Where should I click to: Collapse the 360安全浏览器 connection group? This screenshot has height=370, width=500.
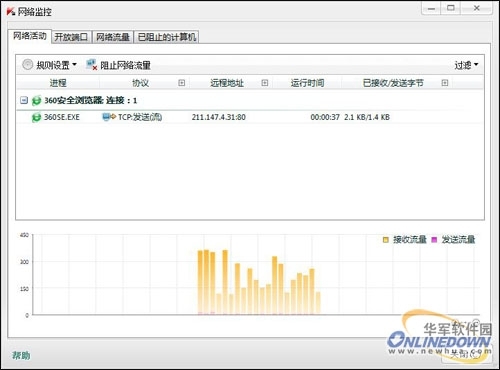click(x=24, y=100)
